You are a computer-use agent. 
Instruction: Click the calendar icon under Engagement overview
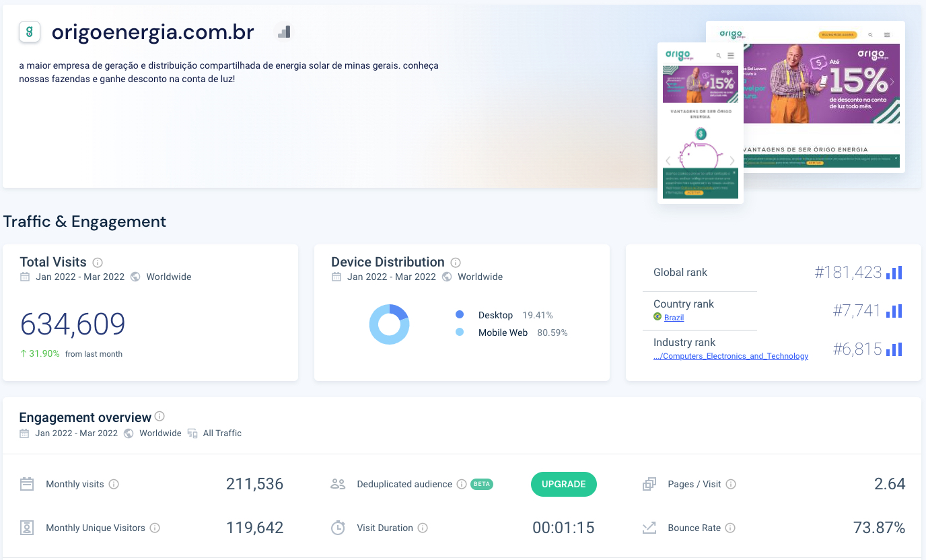(24, 433)
